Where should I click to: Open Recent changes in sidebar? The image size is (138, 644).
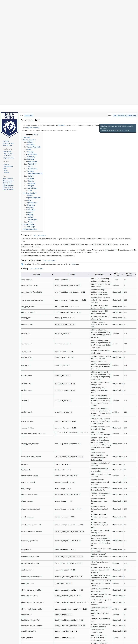point(8,143)
